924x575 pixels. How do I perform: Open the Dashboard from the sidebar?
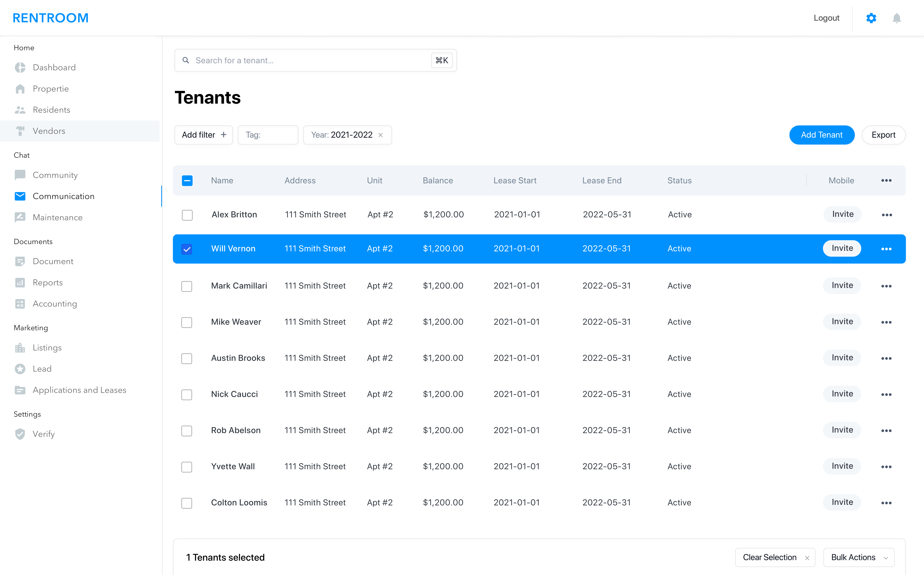tap(54, 67)
